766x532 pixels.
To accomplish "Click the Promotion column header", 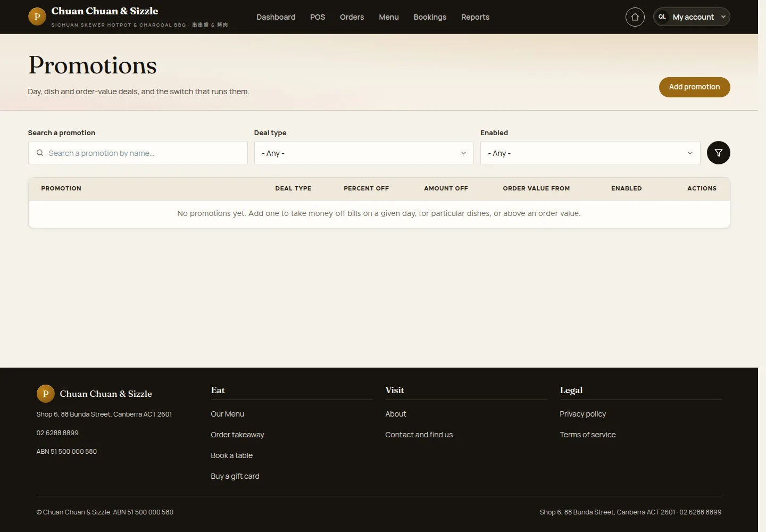I will click(61, 188).
